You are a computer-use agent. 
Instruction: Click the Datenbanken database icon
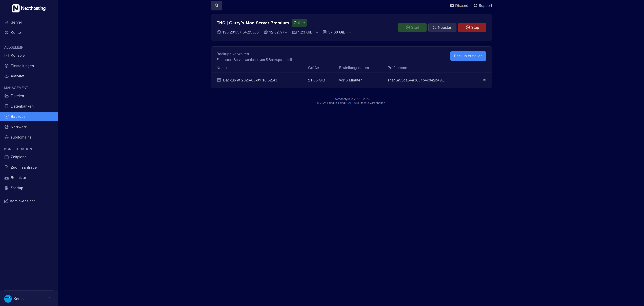[7, 106]
